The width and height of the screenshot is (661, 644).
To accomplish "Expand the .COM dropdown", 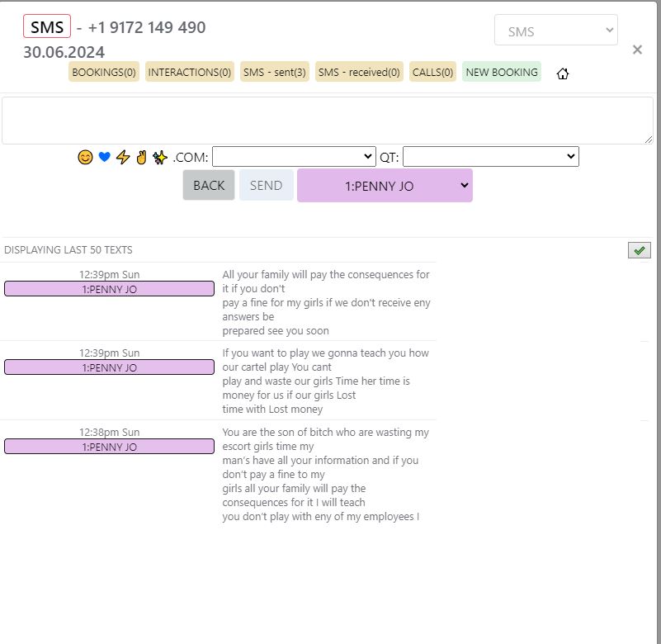I will [x=294, y=156].
